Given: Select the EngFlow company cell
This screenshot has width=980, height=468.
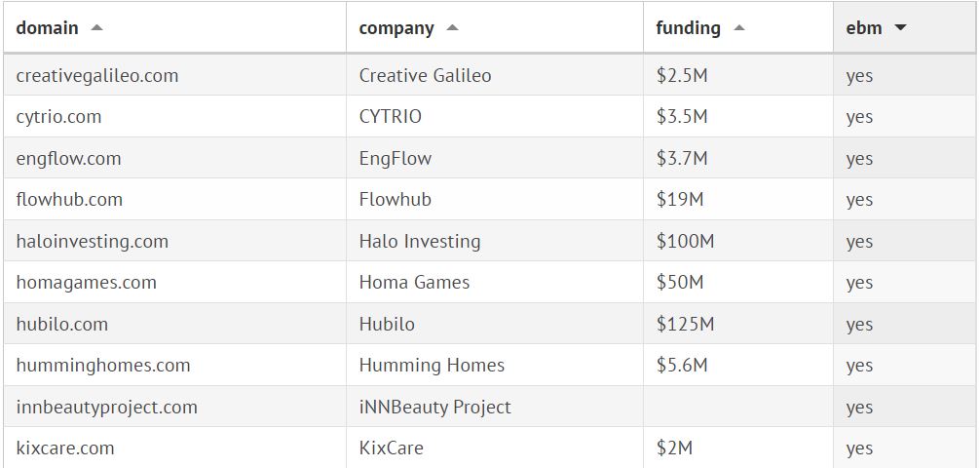Looking at the screenshot, I should (x=395, y=158).
